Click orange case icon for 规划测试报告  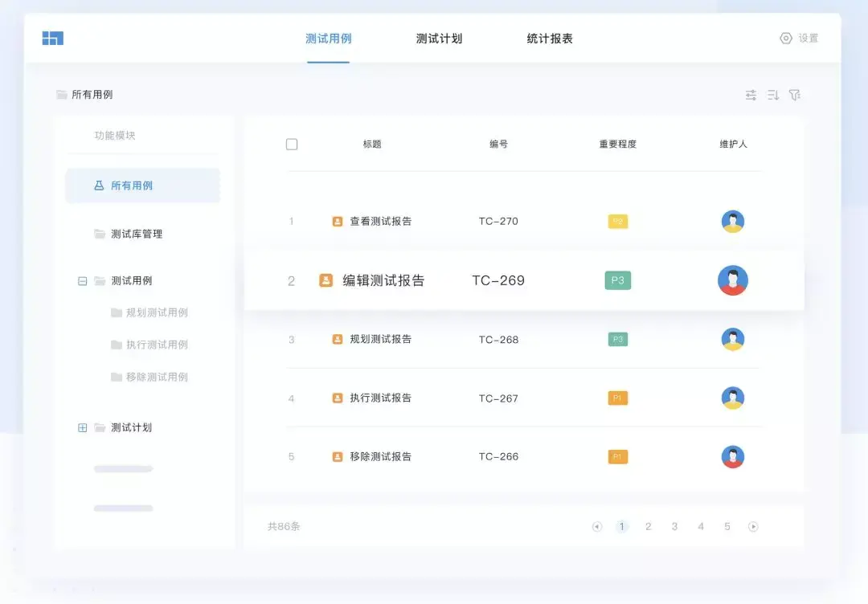337,339
